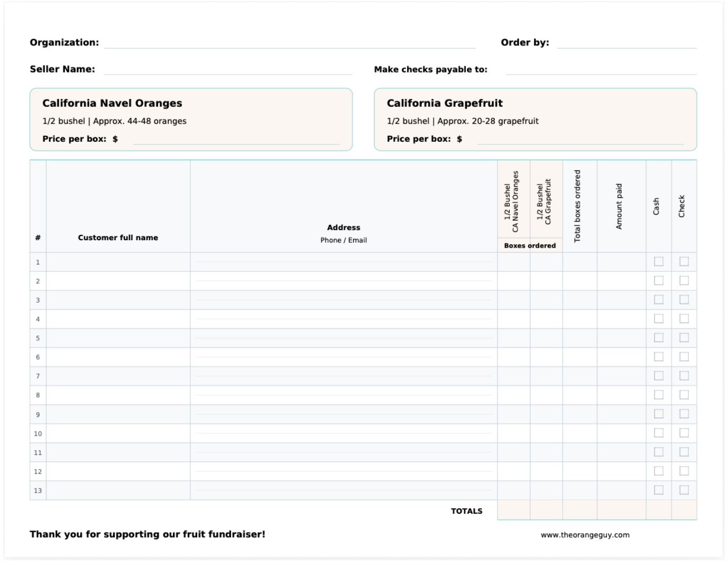Mark row 9 as paid by Cash
This screenshot has height=565, width=728.
point(658,414)
